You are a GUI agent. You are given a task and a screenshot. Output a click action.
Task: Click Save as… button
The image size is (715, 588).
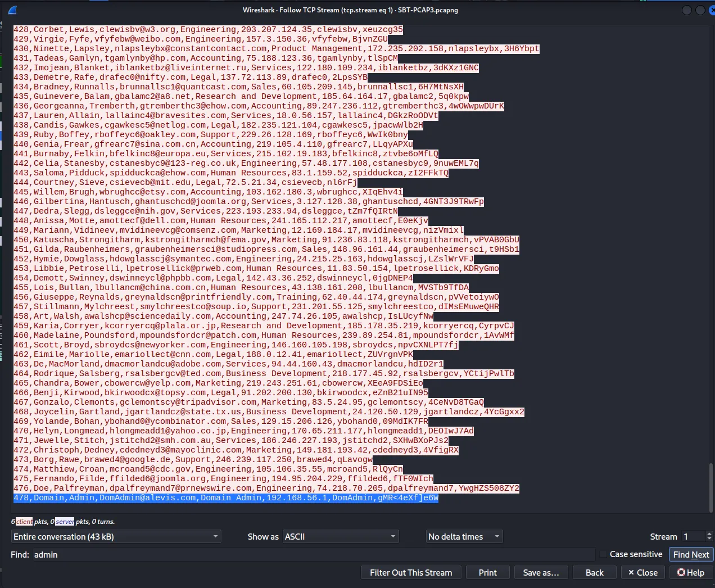[541, 572]
